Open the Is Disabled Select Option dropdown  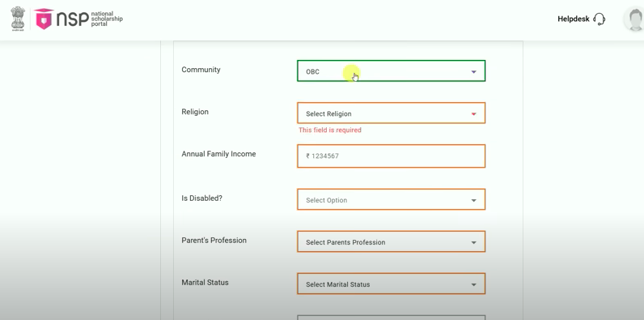tap(391, 199)
